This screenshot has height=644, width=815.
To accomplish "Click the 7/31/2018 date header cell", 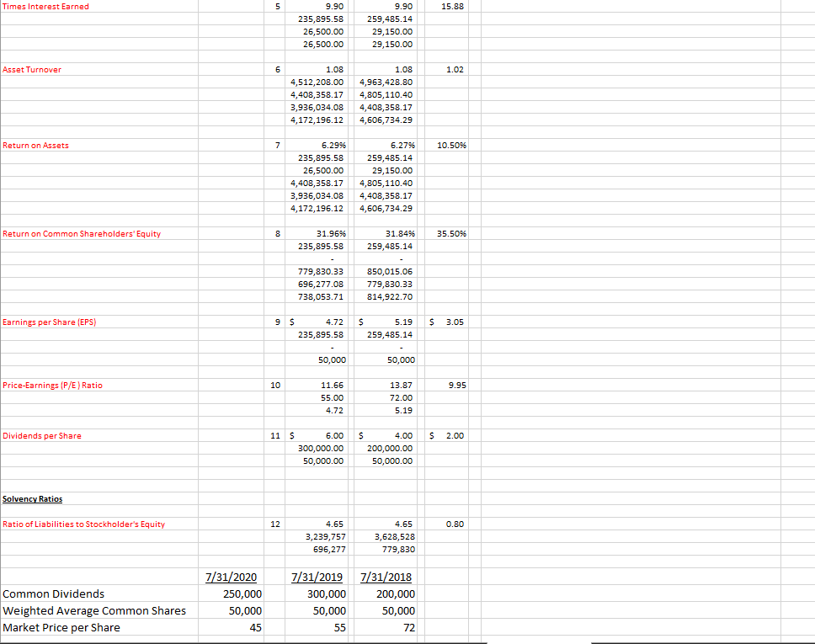I will (x=386, y=577).
